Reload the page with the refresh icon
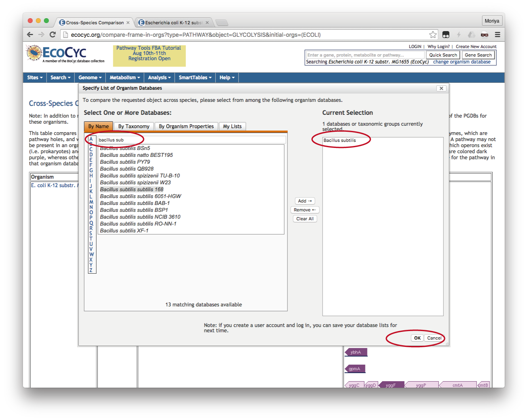Screen dimensions: 527x420 pos(53,35)
